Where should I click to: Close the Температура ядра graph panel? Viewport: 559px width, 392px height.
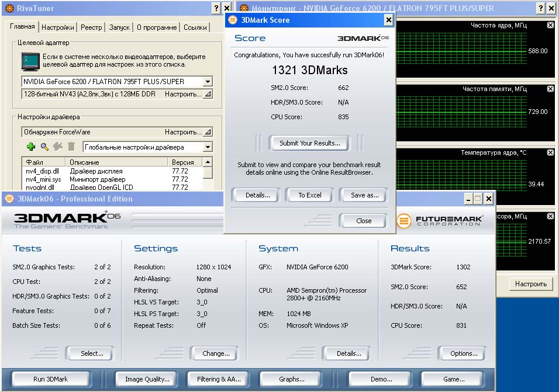click(x=550, y=152)
